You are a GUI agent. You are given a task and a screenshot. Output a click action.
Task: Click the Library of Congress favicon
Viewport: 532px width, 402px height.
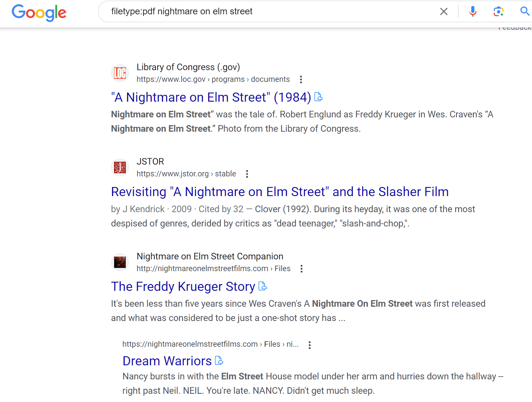click(120, 73)
